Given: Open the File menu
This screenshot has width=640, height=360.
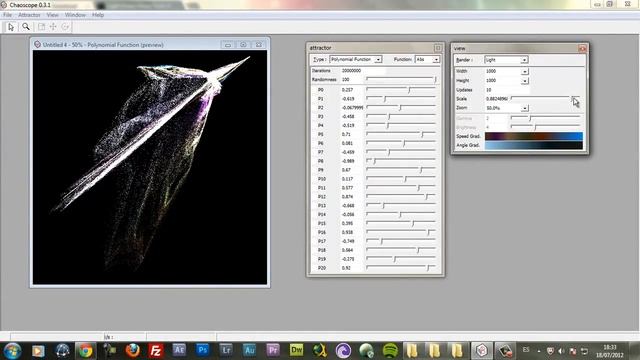Looking at the screenshot, I should 7,15.
